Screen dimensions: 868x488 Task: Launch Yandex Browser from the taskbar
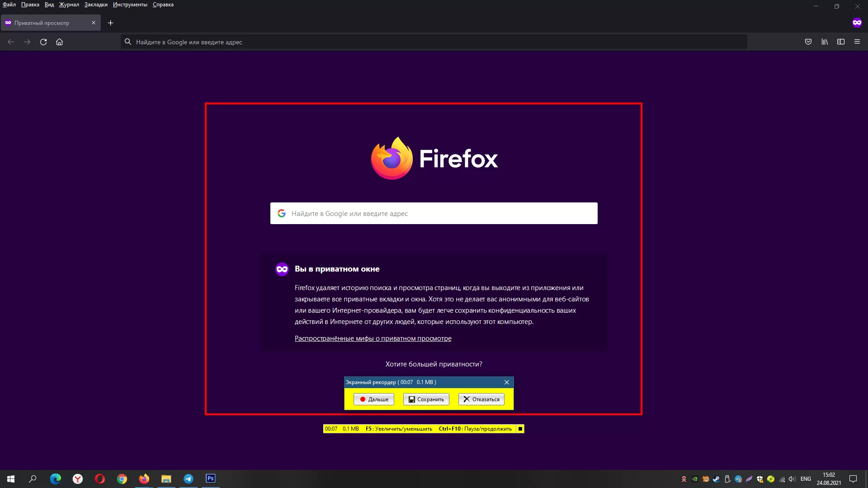tap(78, 479)
